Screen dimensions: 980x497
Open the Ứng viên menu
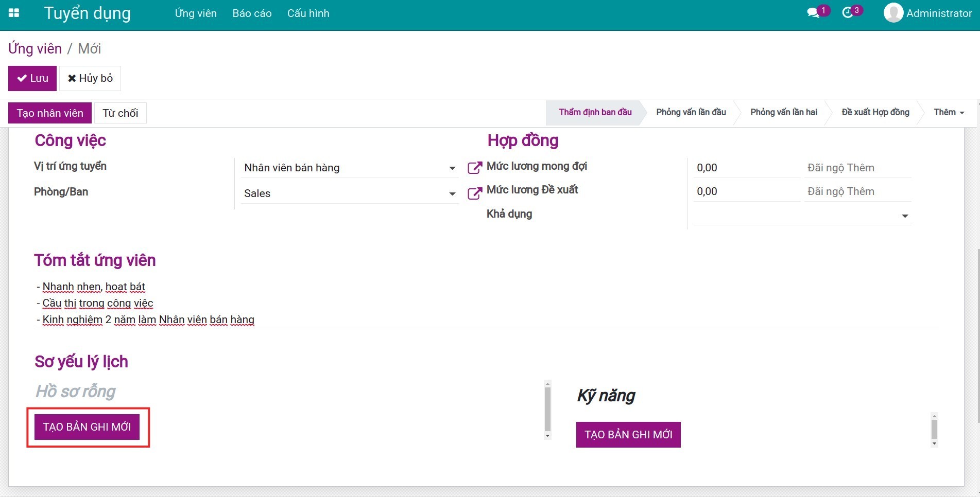pos(196,13)
